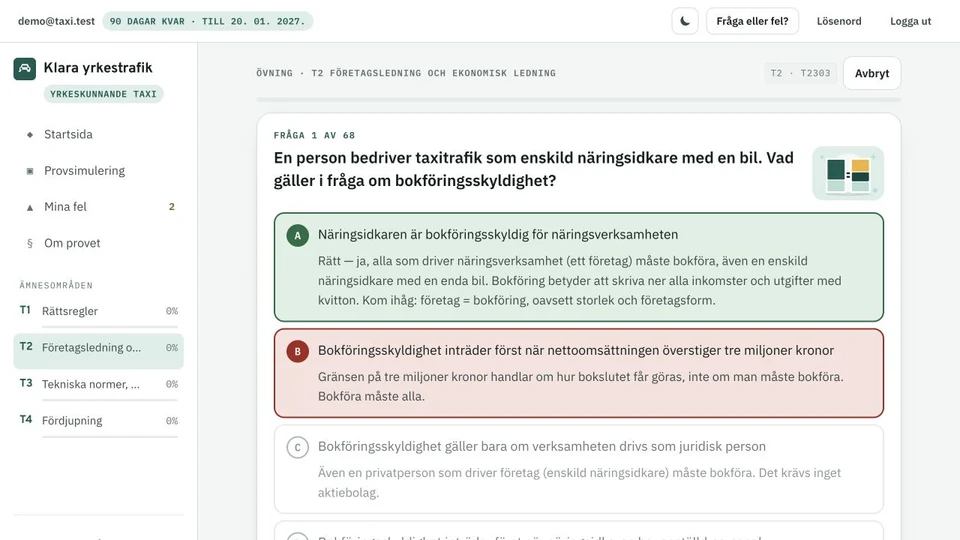Click the T2 · T2303 question code tag
The height and width of the screenshot is (540, 960).
[800, 73]
